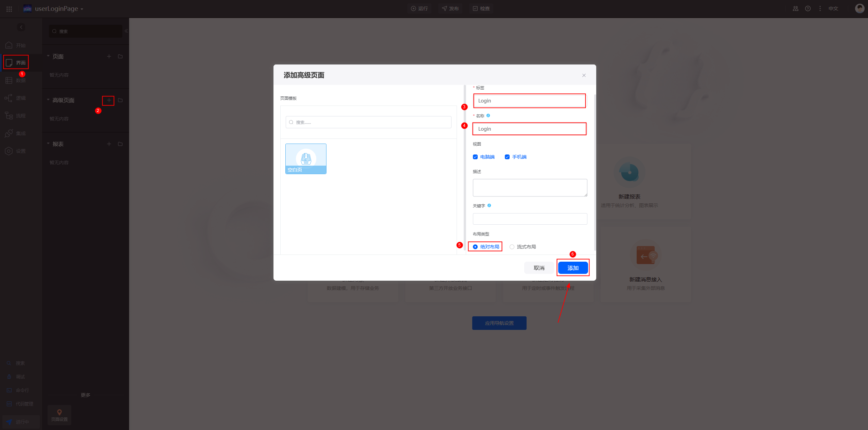Click 添加 to create the page
The height and width of the screenshot is (430, 868).
[573, 268]
